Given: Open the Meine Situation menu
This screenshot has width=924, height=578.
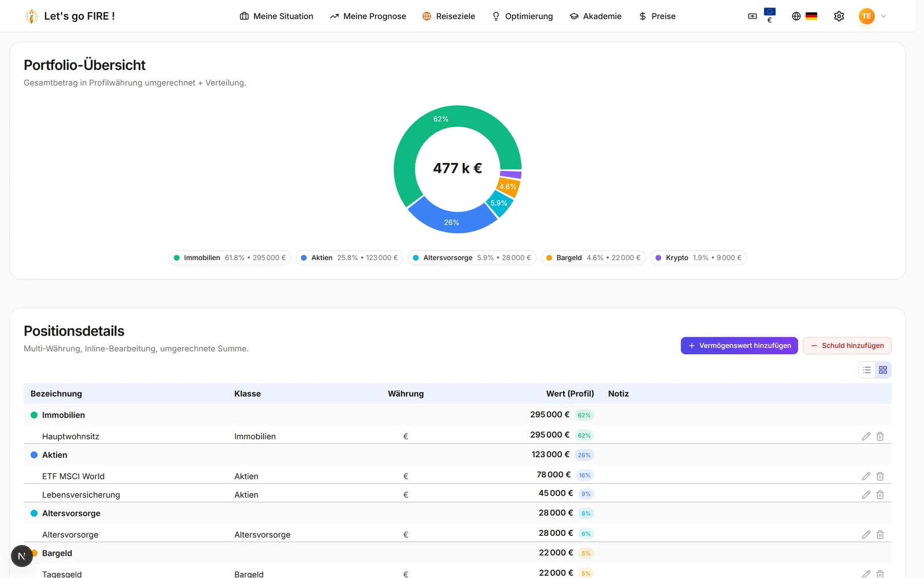Looking at the screenshot, I should [x=277, y=16].
